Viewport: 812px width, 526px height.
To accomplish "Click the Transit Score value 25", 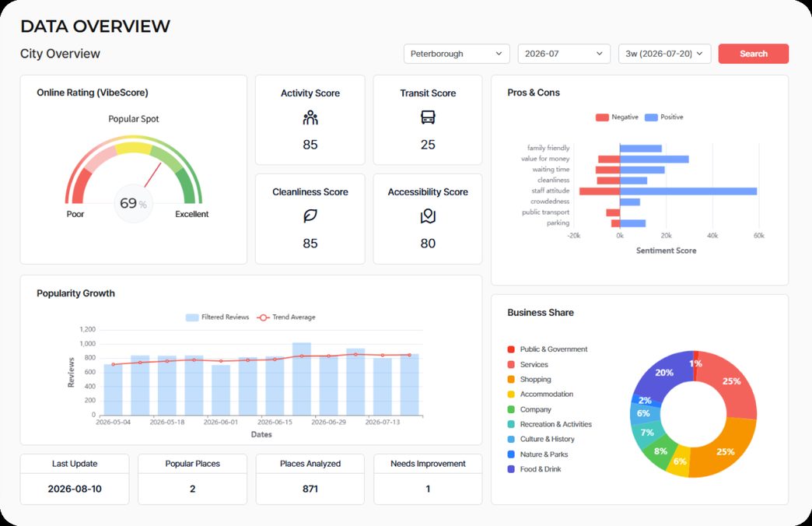I will coord(428,145).
